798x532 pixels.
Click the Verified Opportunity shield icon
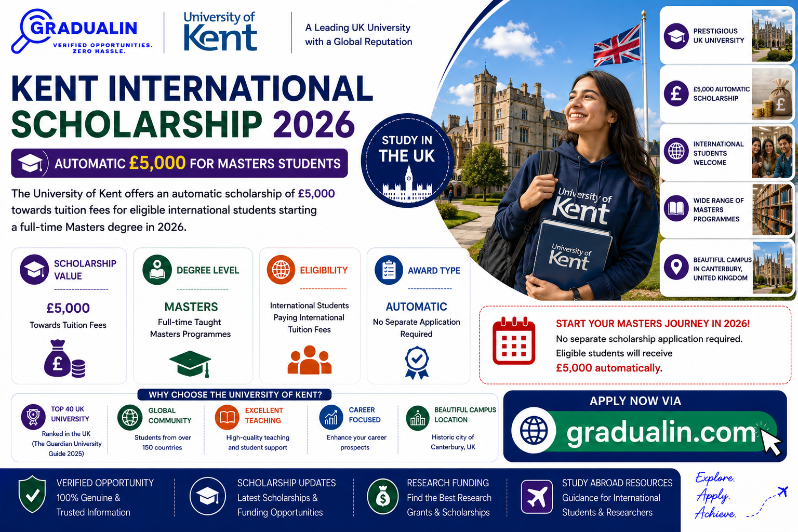point(32,494)
